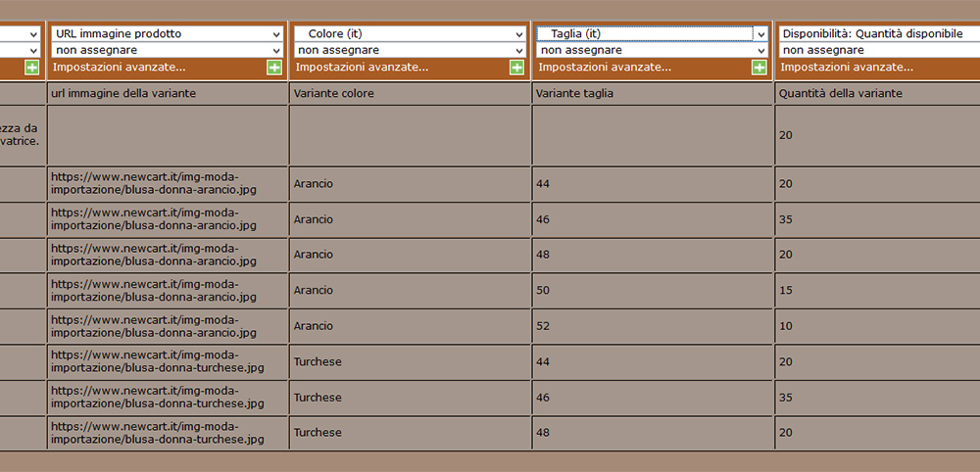The height and width of the screenshot is (472, 980).
Task: Click image URL in Arancio size 46 row
Action: click(154, 219)
